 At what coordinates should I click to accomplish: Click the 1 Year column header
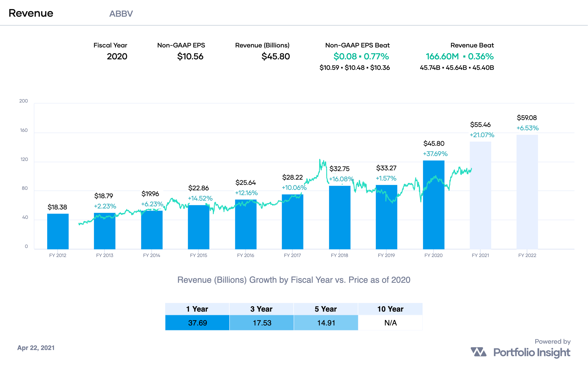coord(197,309)
